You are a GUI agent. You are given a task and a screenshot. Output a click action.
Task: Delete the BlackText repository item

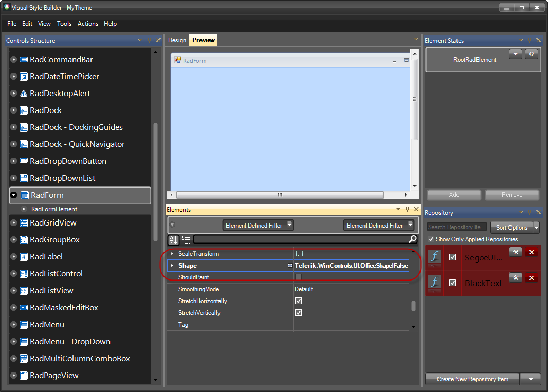coord(532,277)
